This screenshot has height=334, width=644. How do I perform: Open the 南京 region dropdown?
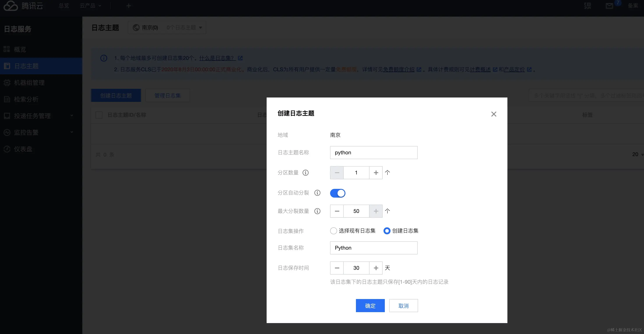[x=167, y=28]
